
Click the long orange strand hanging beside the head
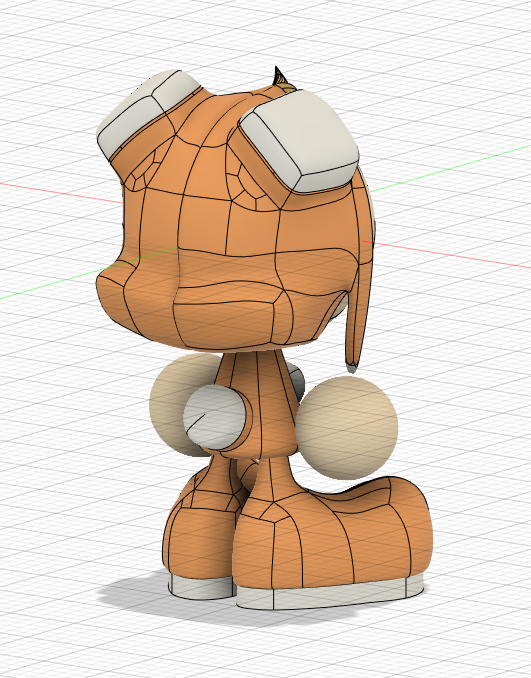361,277
